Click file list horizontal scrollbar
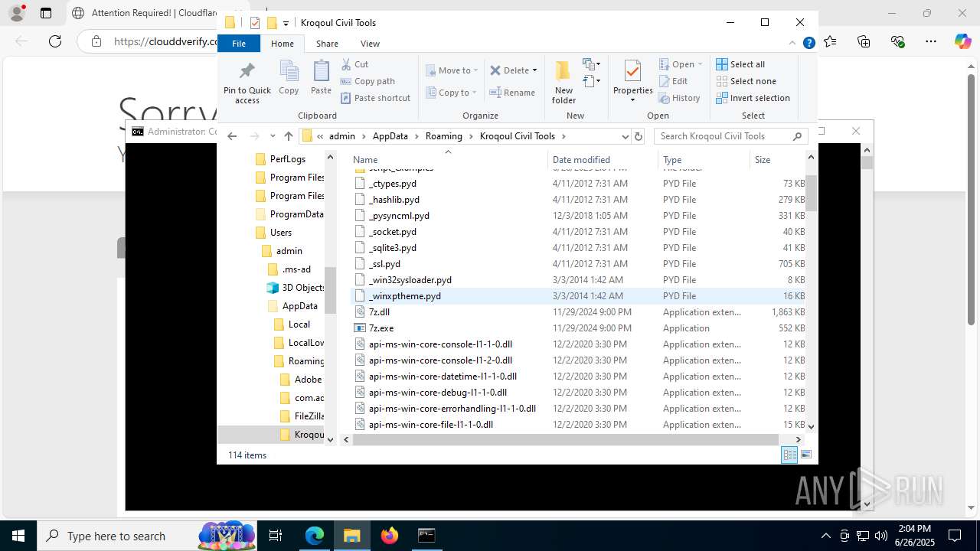 (566, 439)
